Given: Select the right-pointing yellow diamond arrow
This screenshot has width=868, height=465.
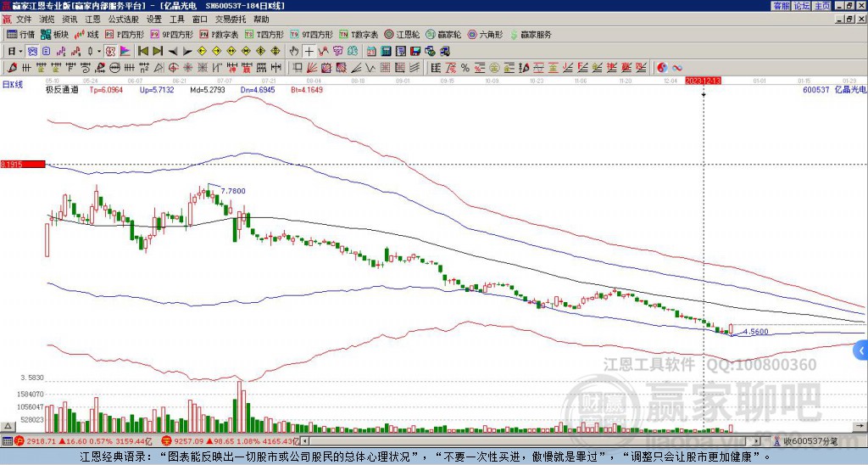Looking at the screenshot, I should click(x=217, y=52).
